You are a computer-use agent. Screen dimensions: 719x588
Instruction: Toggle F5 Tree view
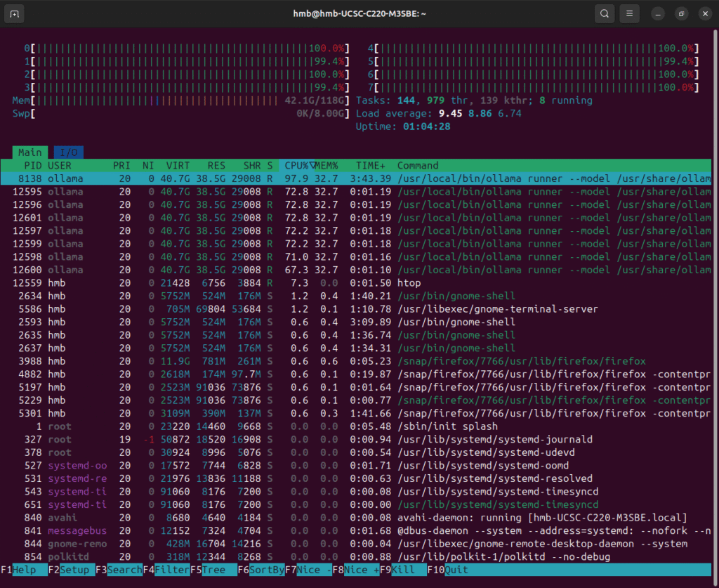tap(213, 570)
